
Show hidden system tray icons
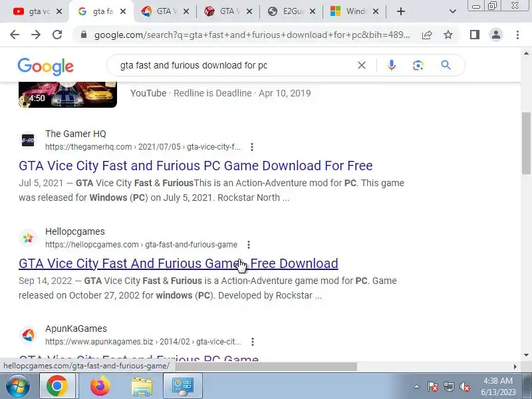416,386
